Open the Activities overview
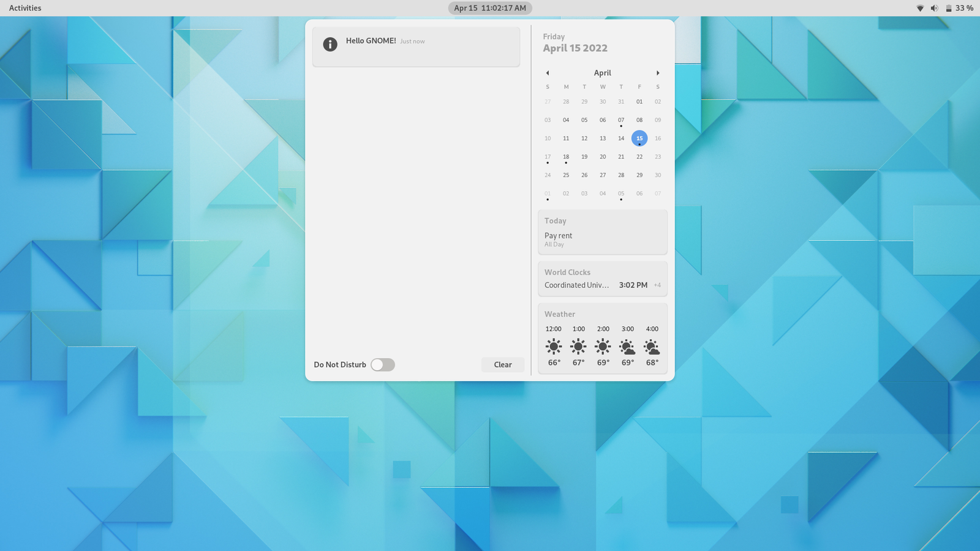980x551 pixels. [24, 8]
